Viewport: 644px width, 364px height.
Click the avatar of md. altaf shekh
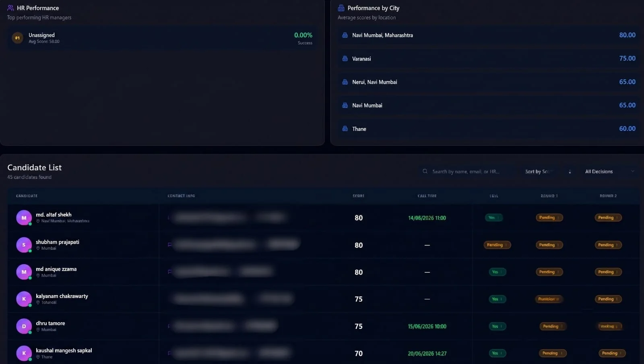click(x=24, y=218)
